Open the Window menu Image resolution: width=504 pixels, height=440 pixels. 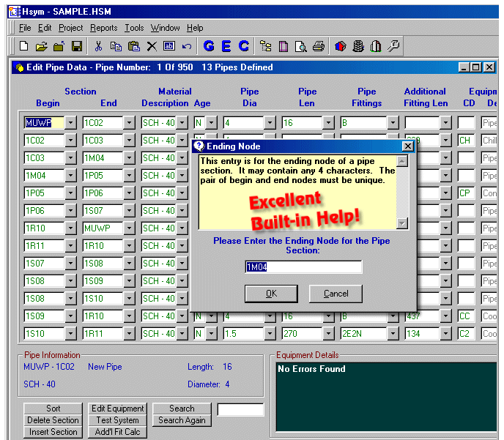(x=166, y=28)
